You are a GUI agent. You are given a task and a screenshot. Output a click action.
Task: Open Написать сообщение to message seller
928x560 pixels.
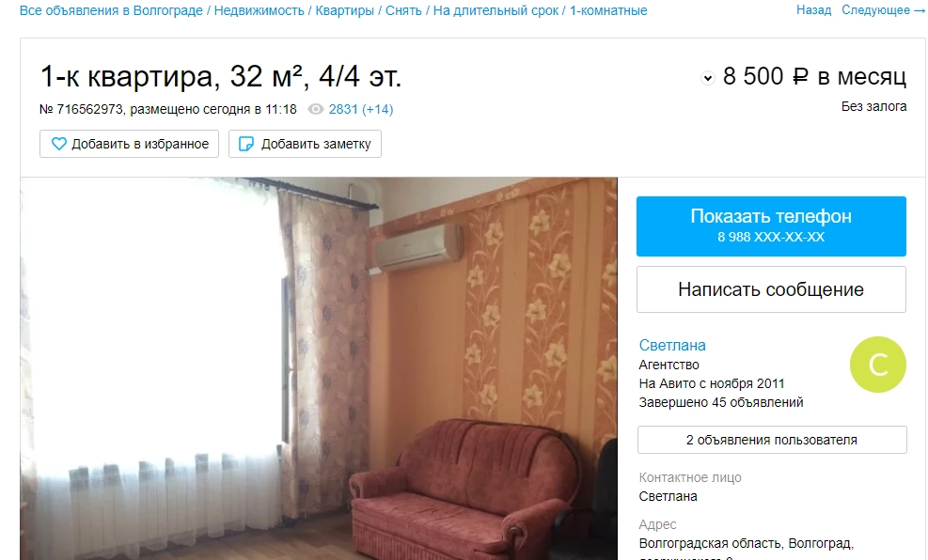pos(771,289)
